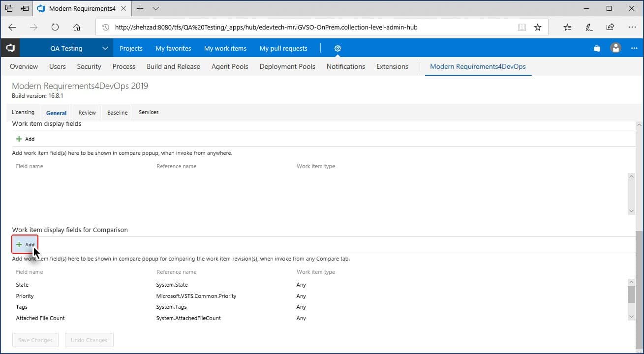Click the comparison list scrollbar thumb

pyautogui.click(x=632, y=295)
